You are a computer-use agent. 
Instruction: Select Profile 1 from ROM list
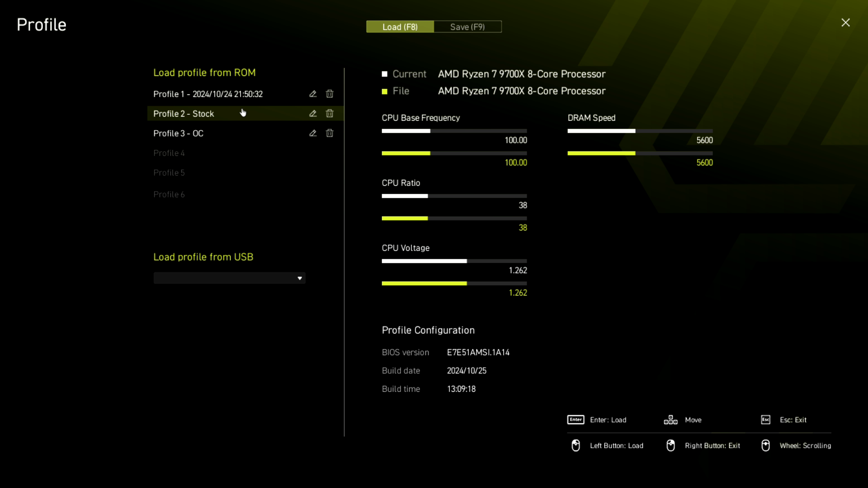[x=208, y=94]
